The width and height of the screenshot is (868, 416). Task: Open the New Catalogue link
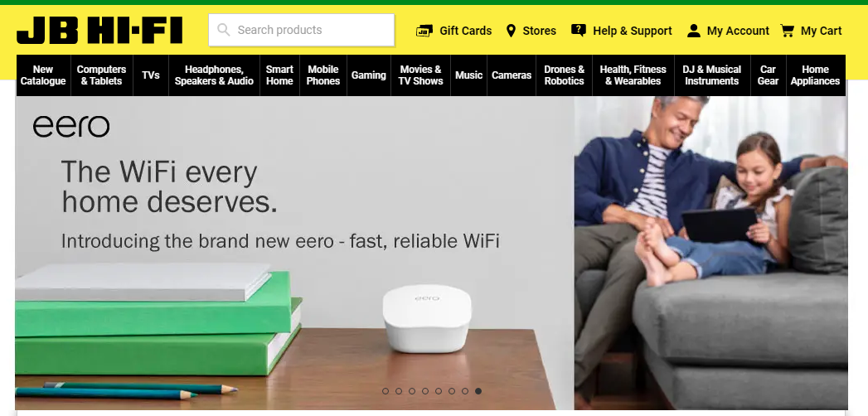point(43,75)
